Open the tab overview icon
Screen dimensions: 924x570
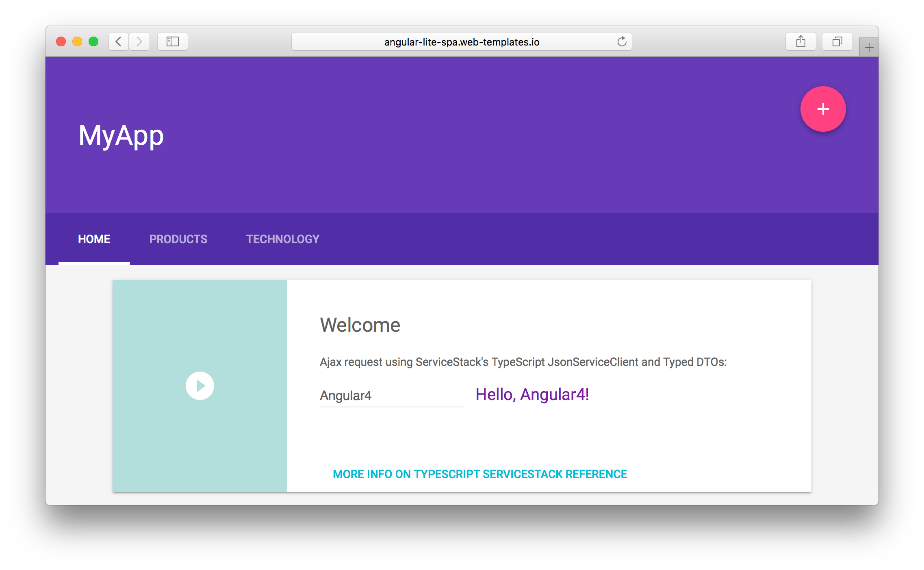click(837, 41)
